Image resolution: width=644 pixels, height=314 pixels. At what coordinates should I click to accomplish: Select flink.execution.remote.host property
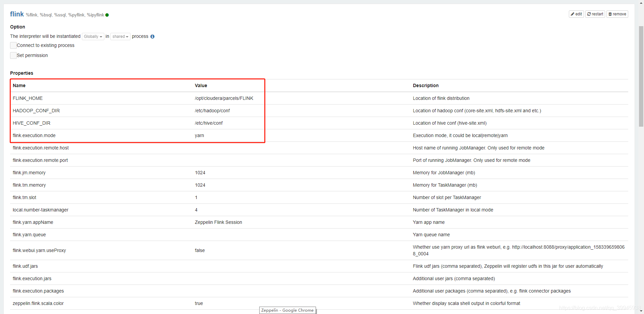[x=41, y=148]
